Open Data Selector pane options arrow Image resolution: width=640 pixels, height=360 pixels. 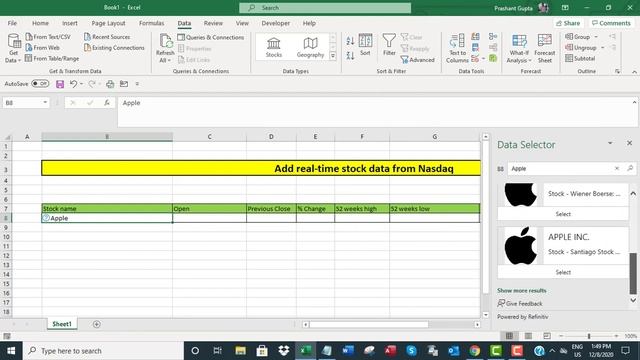610,143
